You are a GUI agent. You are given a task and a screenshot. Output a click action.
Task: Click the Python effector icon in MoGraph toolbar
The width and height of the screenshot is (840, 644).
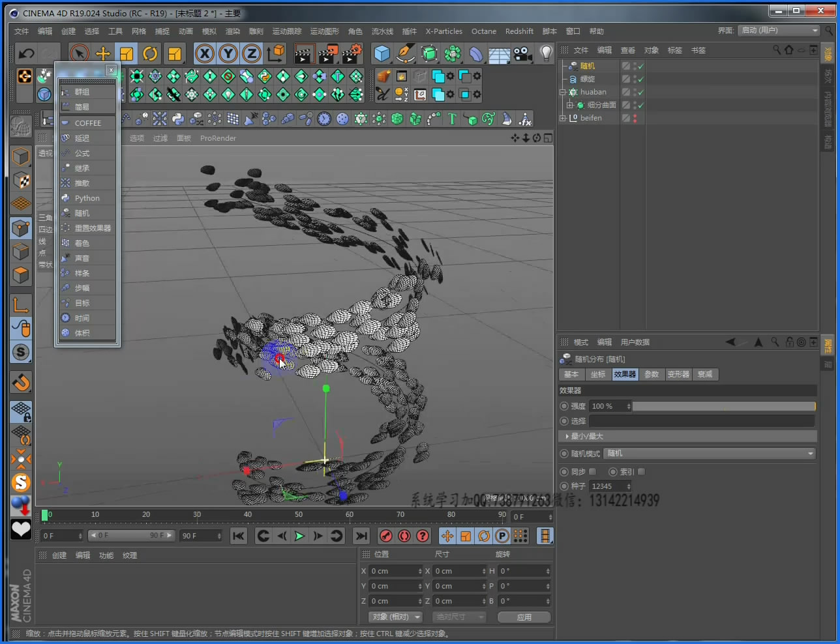tap(178, 119)
